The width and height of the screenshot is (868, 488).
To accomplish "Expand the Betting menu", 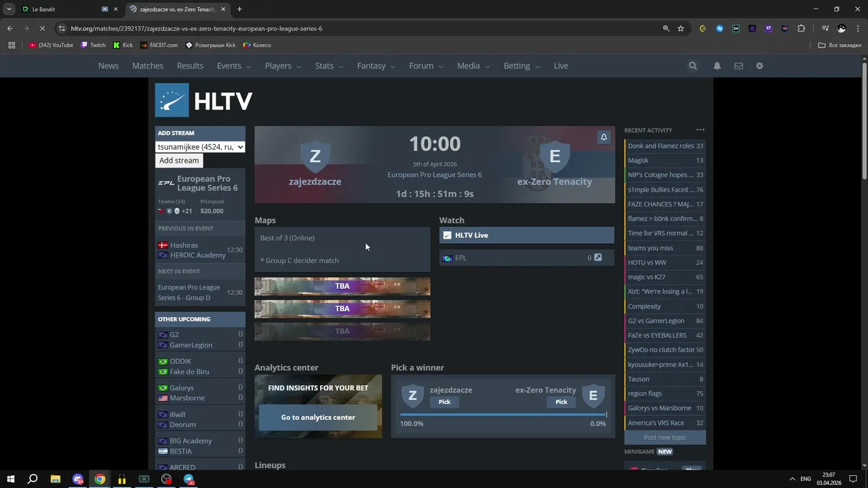I will (x=521, y=66).
